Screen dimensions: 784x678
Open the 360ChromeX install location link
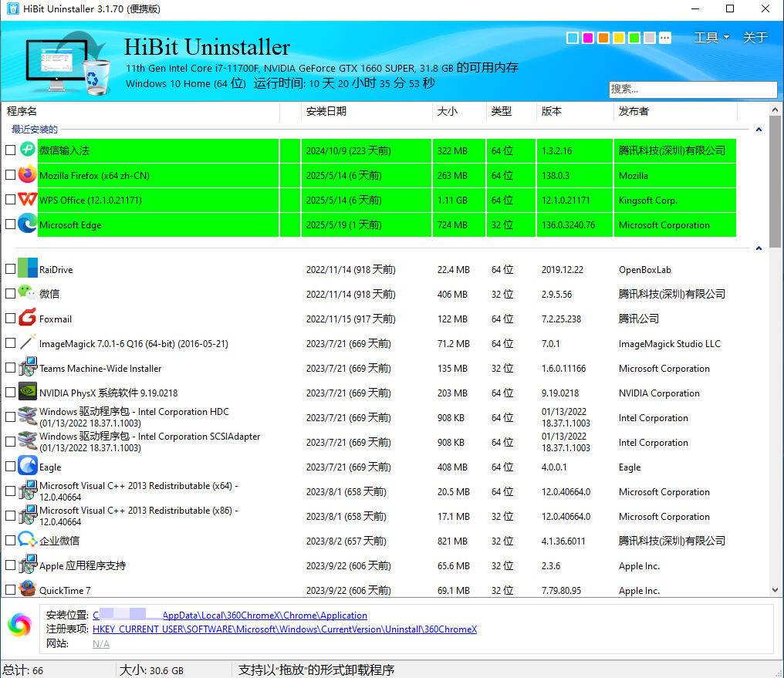[x=230, y=616]
